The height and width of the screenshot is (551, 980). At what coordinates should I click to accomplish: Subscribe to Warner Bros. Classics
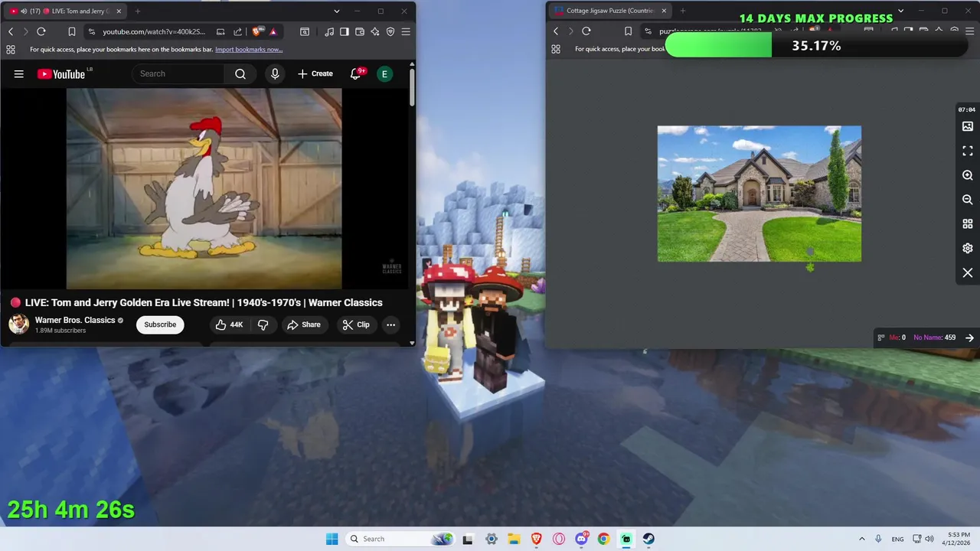160,324
